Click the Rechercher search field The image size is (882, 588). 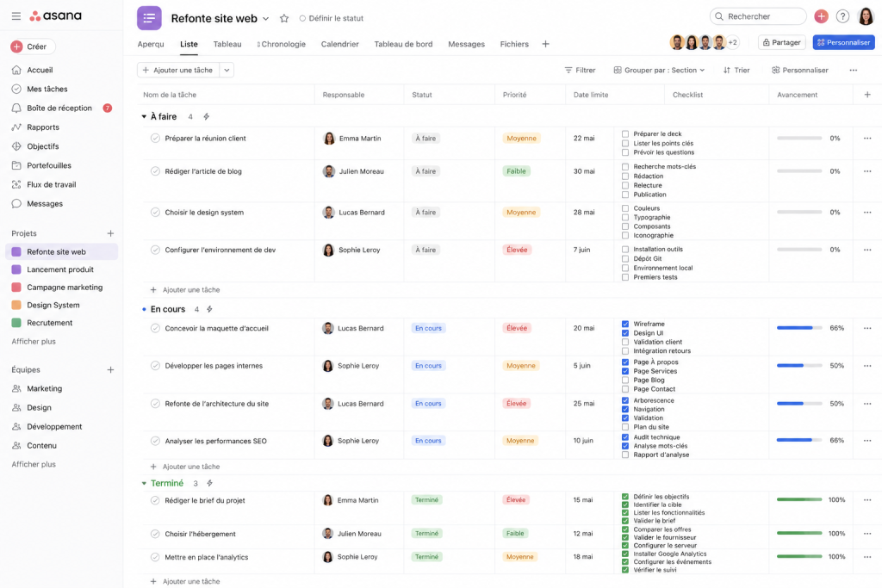pyautogui.click(x=758, y=16)
